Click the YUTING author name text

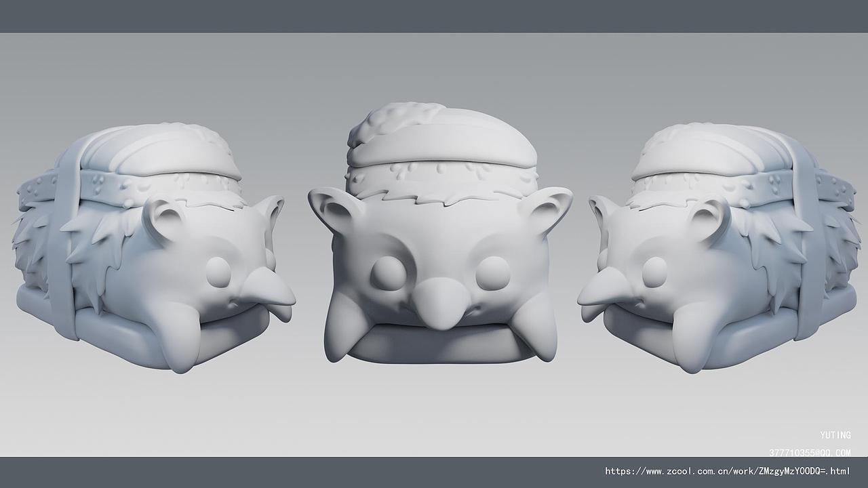click(835, 435)
